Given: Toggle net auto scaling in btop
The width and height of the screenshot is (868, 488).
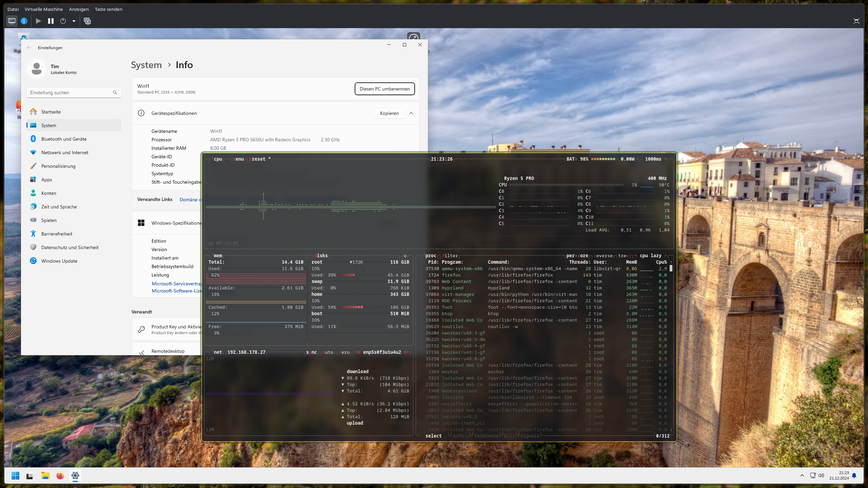Looking at the screenshot, I should (x=328, y=352).
